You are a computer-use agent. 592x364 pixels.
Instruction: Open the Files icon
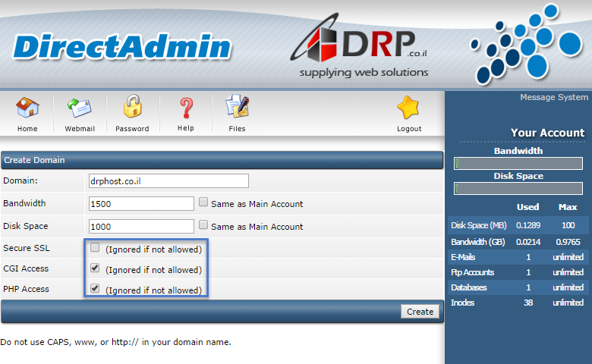point(237,110)
